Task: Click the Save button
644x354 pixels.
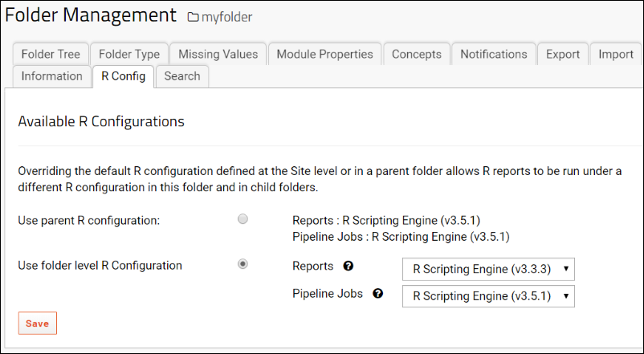Action: (37, 323)
